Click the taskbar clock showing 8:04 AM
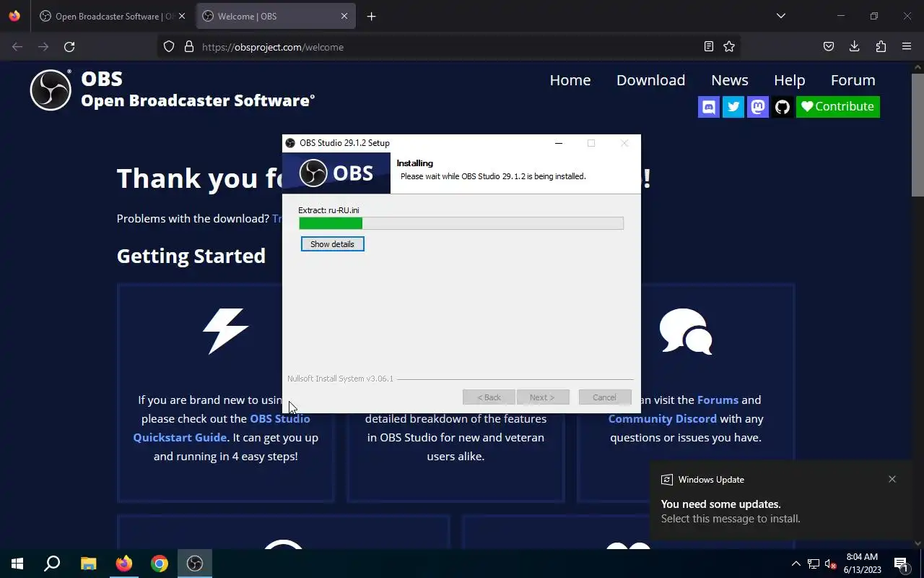The width and height of the screenshot is (924, 578). tap(863, 564)
